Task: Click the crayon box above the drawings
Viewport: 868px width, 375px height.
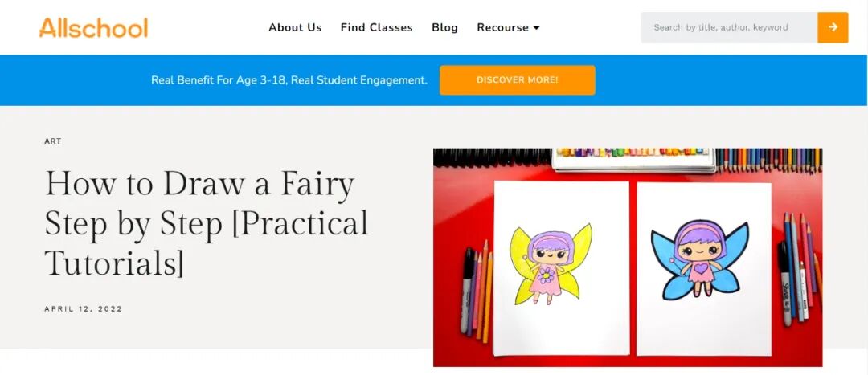Action: pos(633,157)
